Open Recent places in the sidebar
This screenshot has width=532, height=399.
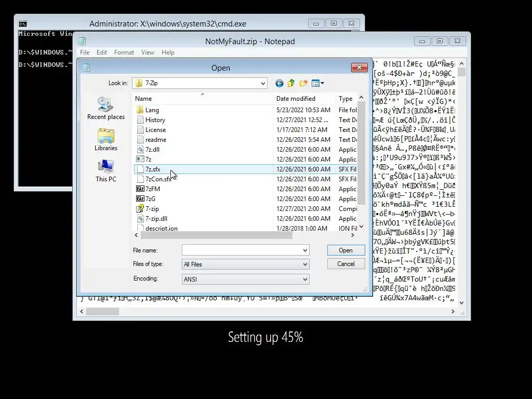(106, 108)
